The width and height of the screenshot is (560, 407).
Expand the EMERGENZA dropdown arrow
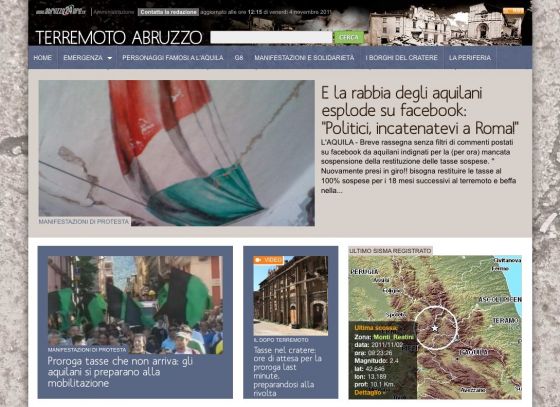[x=110, y=58]
